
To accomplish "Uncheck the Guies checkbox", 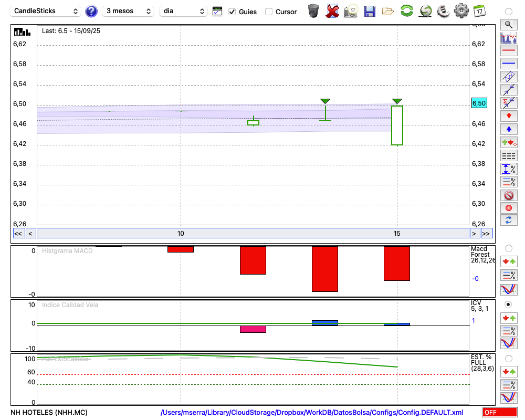I will [x=232, y=12].
